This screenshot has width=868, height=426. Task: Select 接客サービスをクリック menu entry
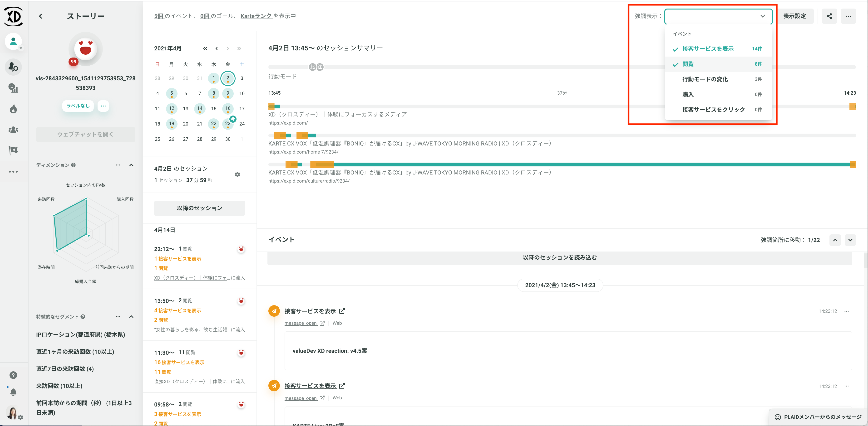[x=713, y=109]
